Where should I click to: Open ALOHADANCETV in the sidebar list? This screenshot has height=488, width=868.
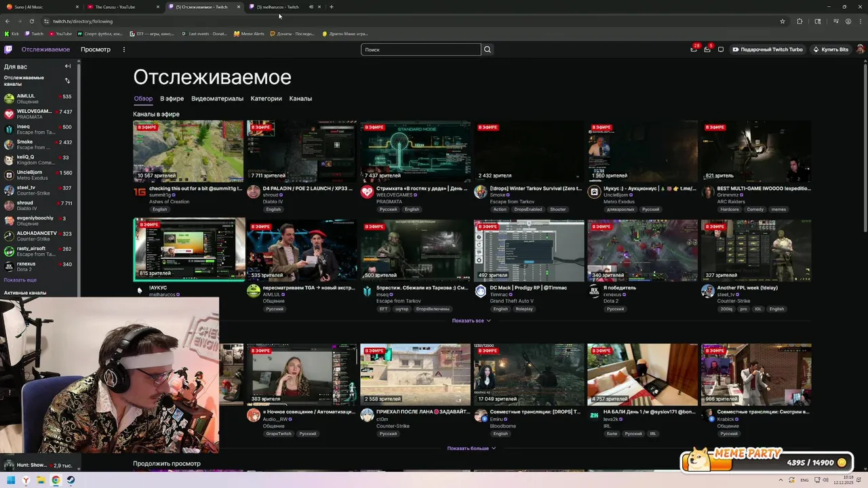coord(39,236)
